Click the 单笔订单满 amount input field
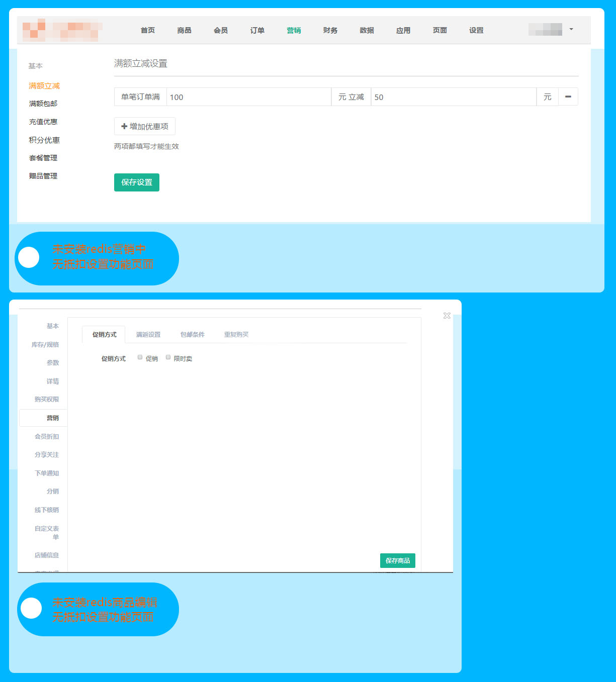Image resolution: width=616 pixels, height=682 pixels. click(x=248, y=97)
